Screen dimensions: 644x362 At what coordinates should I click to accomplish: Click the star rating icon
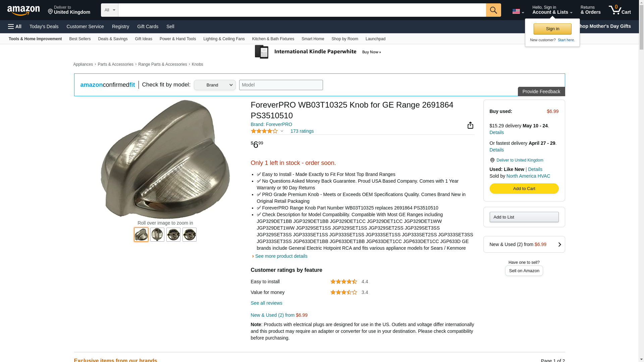pos(264,131)
